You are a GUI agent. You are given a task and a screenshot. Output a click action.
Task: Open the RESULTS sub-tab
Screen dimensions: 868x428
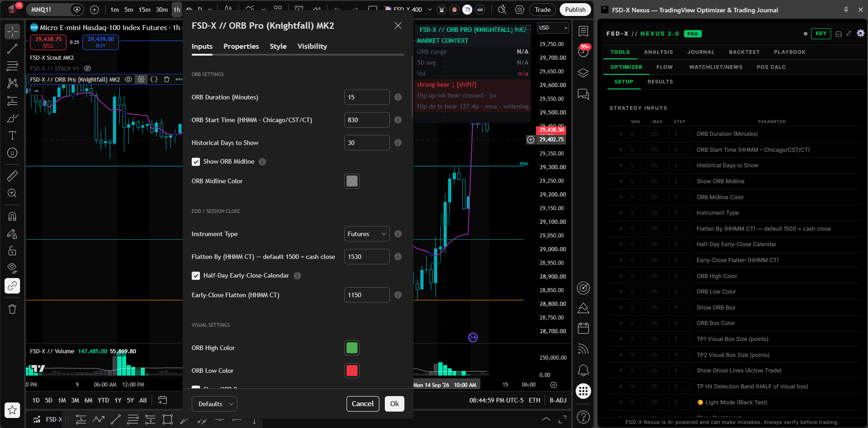tap(660, 82)
